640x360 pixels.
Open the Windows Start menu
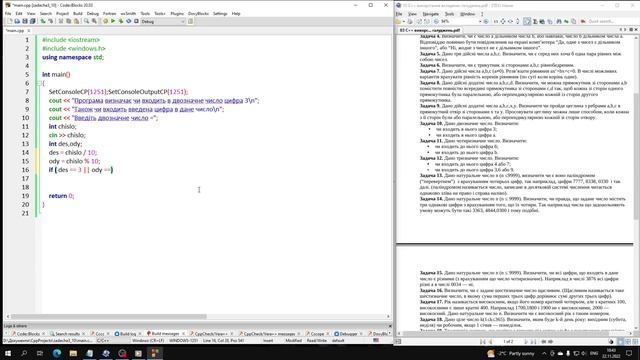pos(8,353)
